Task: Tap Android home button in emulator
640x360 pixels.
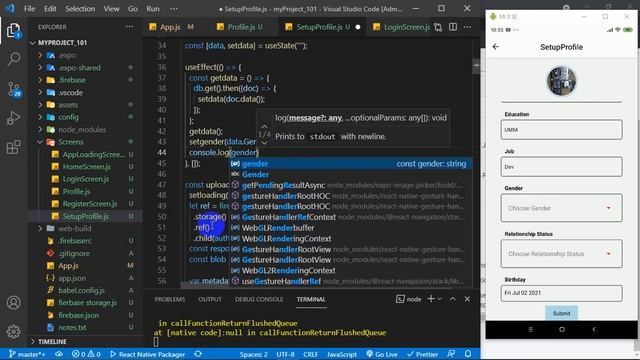Action: point(562,329)
